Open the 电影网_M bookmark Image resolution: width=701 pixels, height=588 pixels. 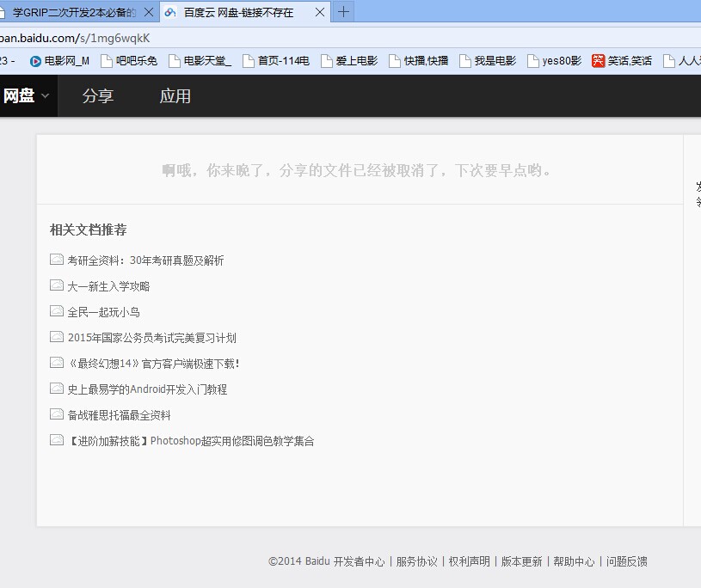click(59, 61)
